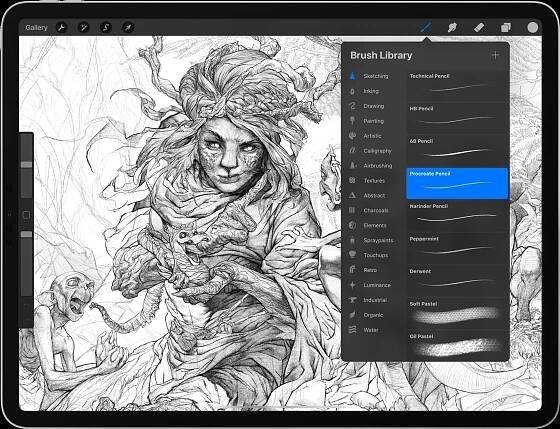Activate the Transform arrow tool

pyautogui.click(x=128, y=28)
